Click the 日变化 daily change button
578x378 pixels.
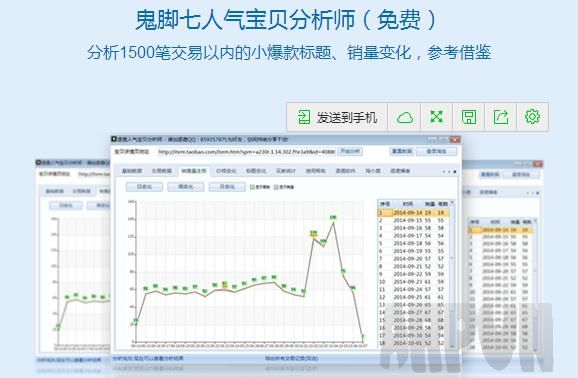click(144, 187)
